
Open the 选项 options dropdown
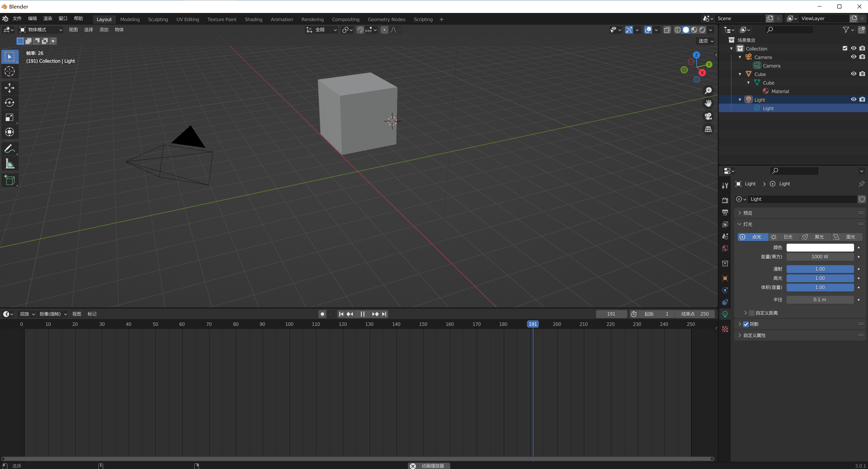point(706,41)
